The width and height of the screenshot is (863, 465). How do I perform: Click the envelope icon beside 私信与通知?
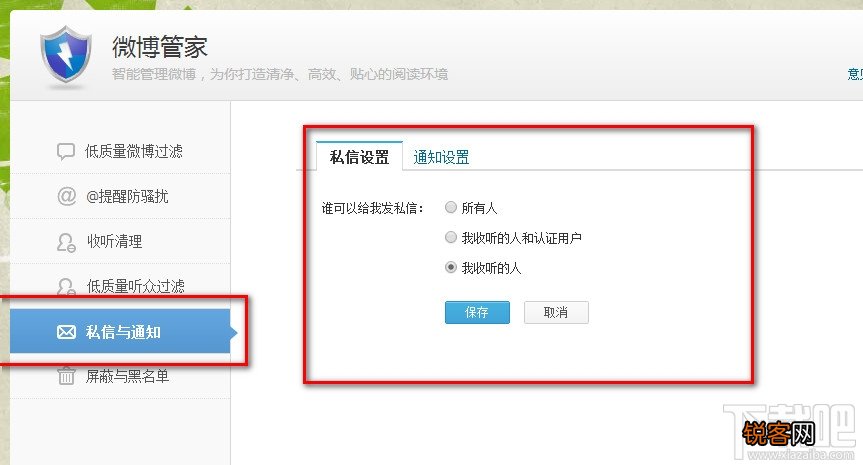click(66, 332)
